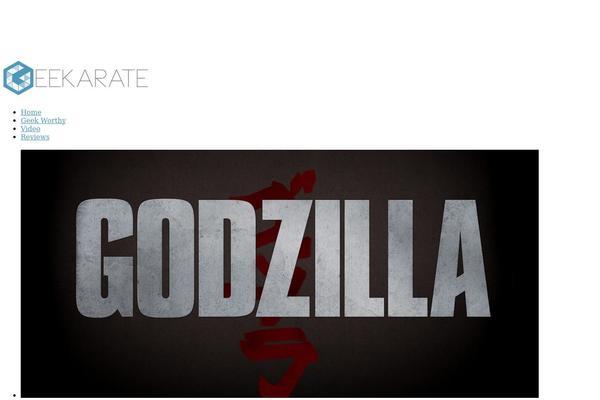
Task: Click the bullet beside the Godzilla banner
Action: tap(15, 395)
